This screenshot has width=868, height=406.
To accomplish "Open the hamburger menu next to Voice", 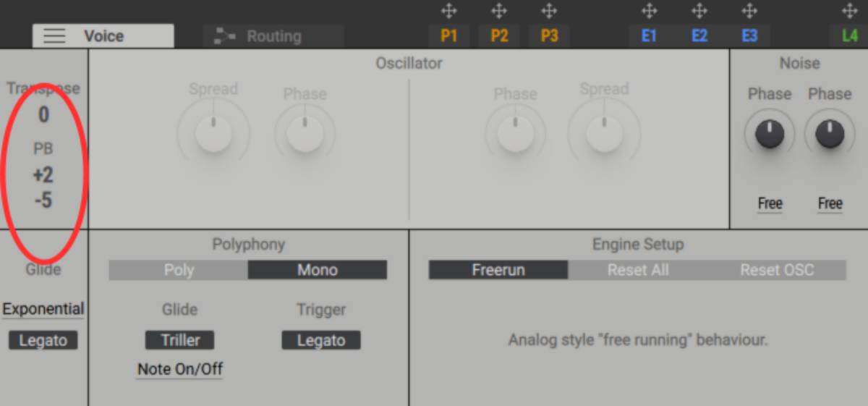I will [x=54, y=36].
